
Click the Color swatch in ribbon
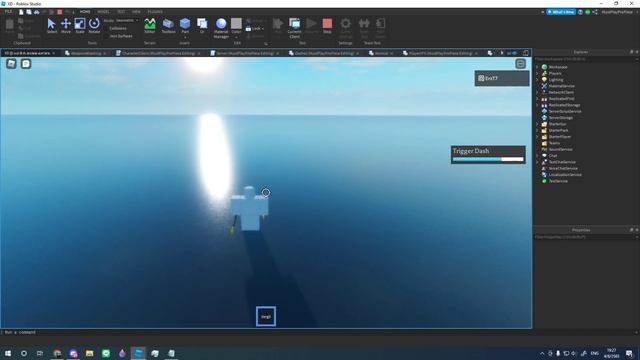pos(236,25)
